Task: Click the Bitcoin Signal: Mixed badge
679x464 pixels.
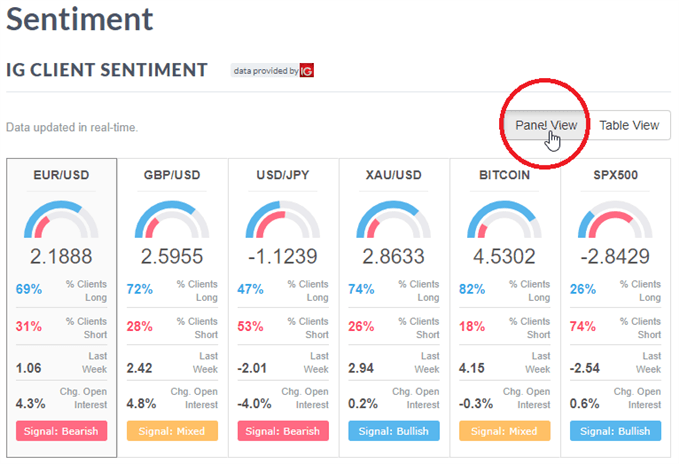Action: (x=505, y=431)
